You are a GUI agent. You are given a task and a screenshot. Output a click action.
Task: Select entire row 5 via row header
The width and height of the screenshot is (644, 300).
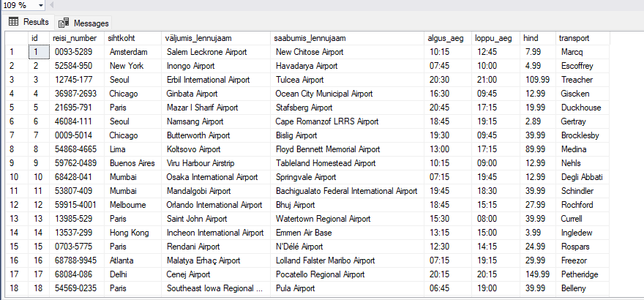tap(13, 107)
